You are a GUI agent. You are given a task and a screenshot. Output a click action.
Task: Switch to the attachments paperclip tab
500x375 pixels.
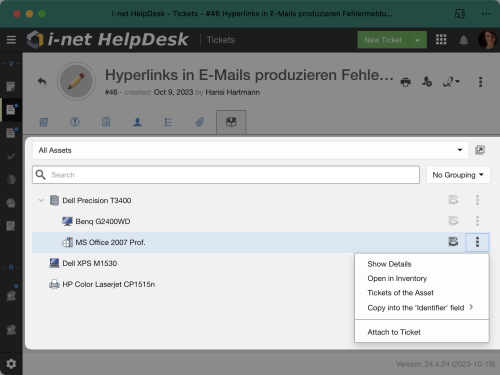(200, 122)
